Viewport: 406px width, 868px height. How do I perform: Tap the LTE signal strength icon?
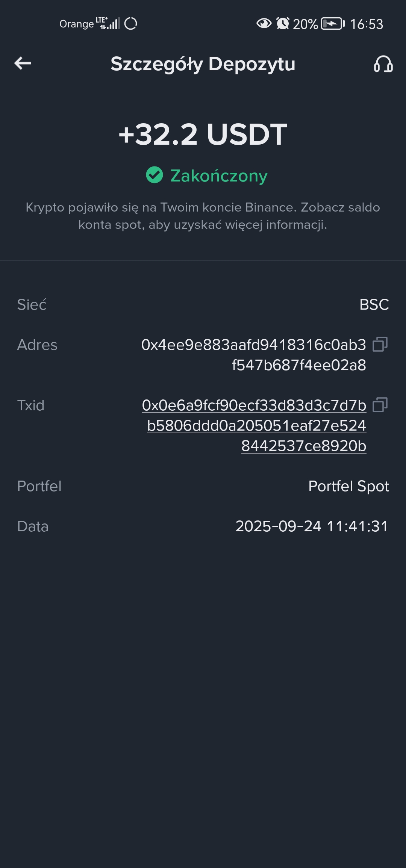pyautogui.click(x=109, y=23)
